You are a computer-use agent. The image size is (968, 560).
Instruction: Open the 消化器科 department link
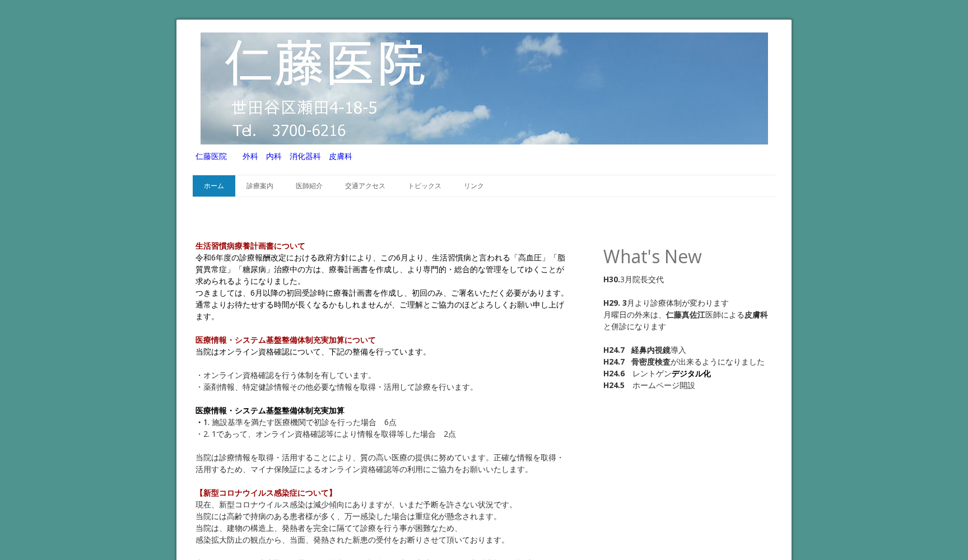click(305, 157)
